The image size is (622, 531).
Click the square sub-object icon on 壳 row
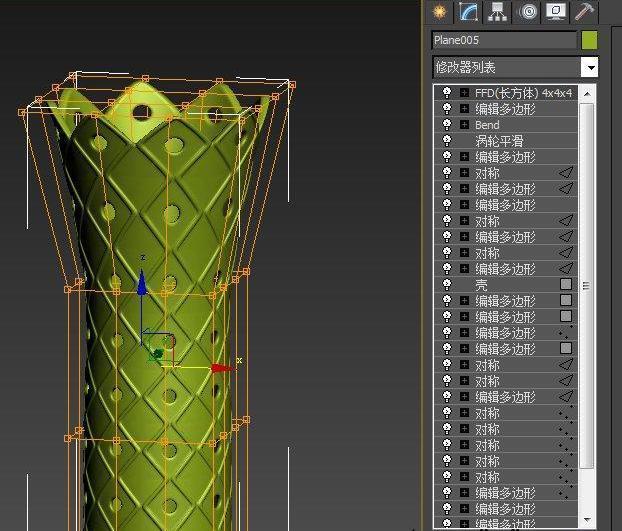click(566, 284)
